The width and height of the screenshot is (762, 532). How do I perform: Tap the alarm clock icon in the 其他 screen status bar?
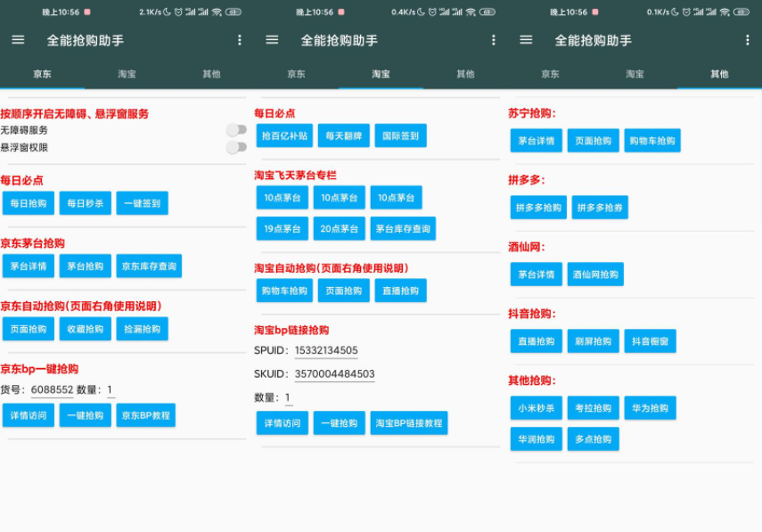click(x=686, y=12)
